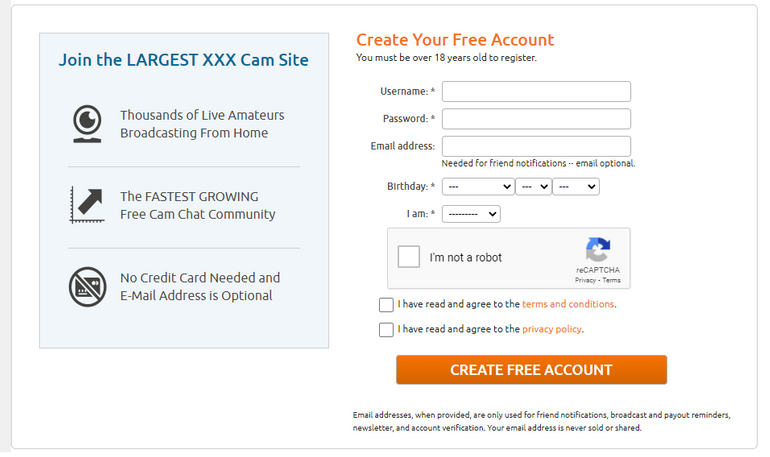Tick the privacy policy agreement checkbox

[x=386, y=329]
